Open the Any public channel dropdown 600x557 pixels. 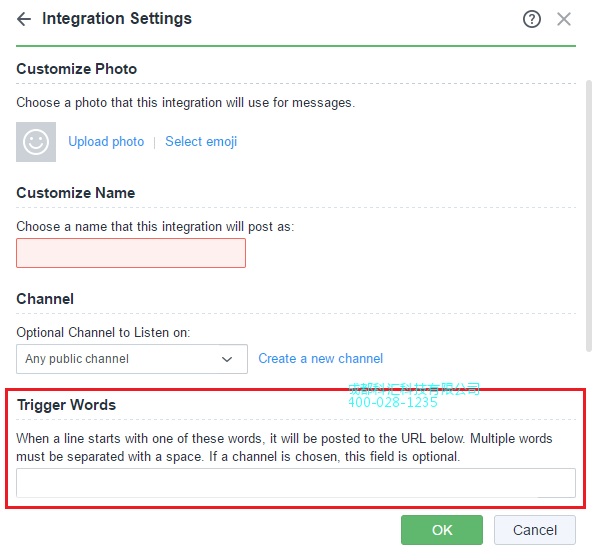pos(120,359)
